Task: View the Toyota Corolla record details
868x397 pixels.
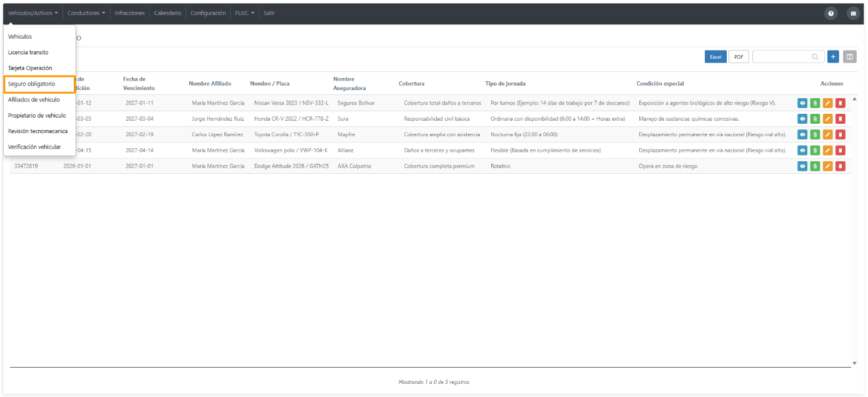Action: 802,134
